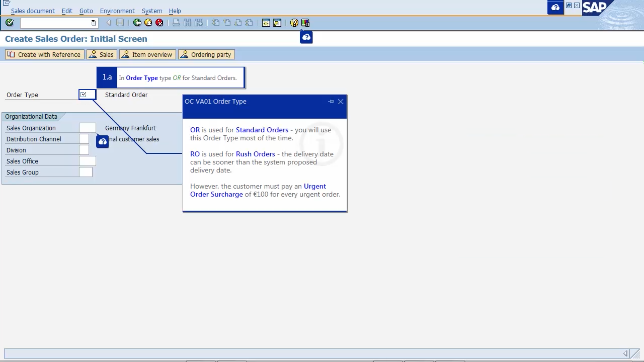Screen dimensions: 644x362
Task: Open the Environment menu
Action: click(x=117, y=11)
